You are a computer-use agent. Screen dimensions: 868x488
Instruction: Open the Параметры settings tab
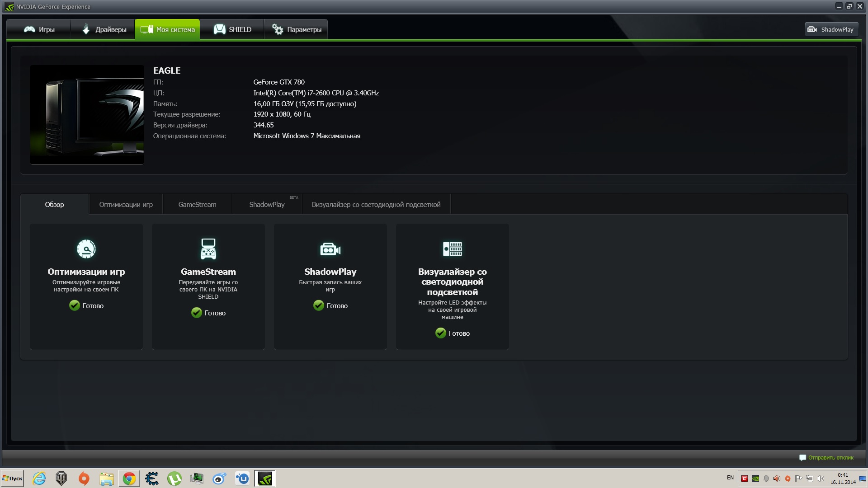pyautogui.click(x=296, y=29)
